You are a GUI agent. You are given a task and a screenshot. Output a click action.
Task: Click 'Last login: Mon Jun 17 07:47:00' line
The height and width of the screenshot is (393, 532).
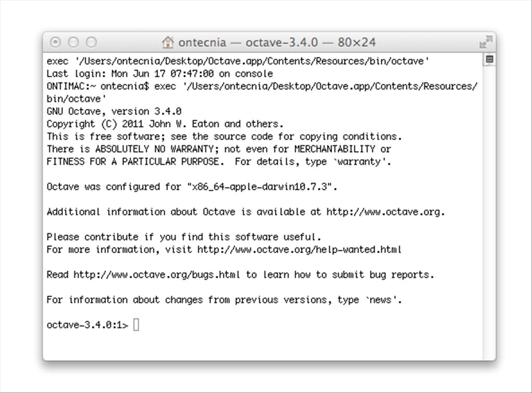pyautogui.click(x=160, y=74)
